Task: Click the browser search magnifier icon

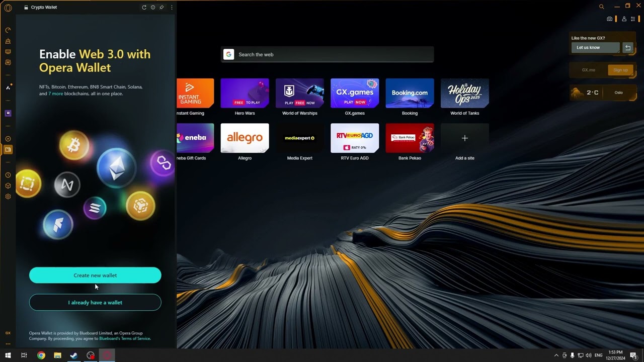Action: coord(601,7)
